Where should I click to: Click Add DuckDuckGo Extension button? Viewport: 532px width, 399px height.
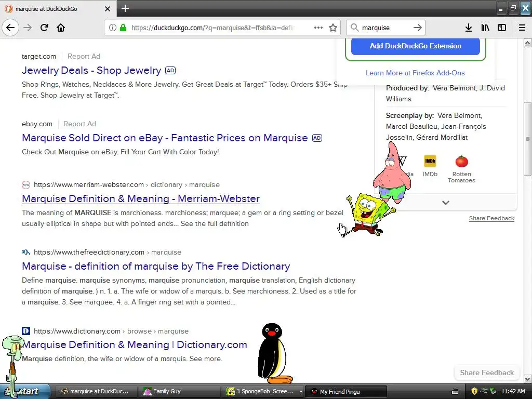tap(415, 46)
